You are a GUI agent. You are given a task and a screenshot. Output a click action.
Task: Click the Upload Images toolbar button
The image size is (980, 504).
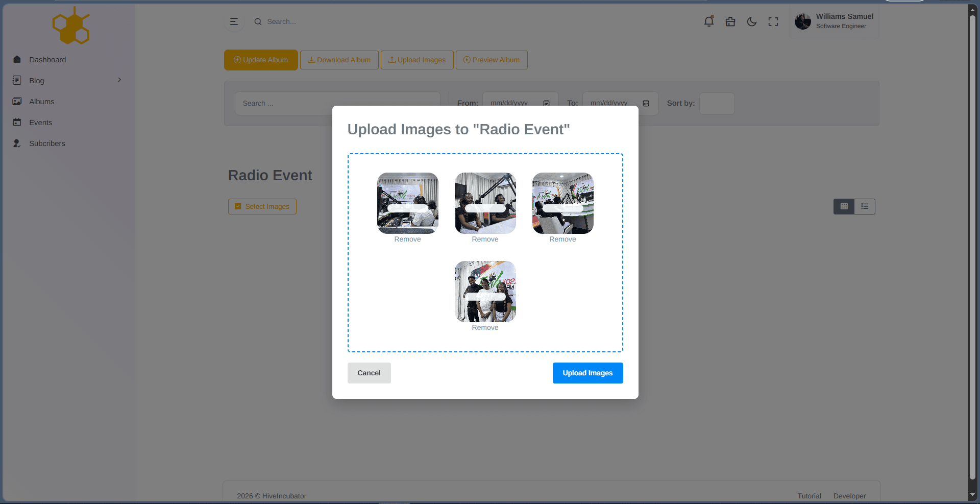click(417, 60)
